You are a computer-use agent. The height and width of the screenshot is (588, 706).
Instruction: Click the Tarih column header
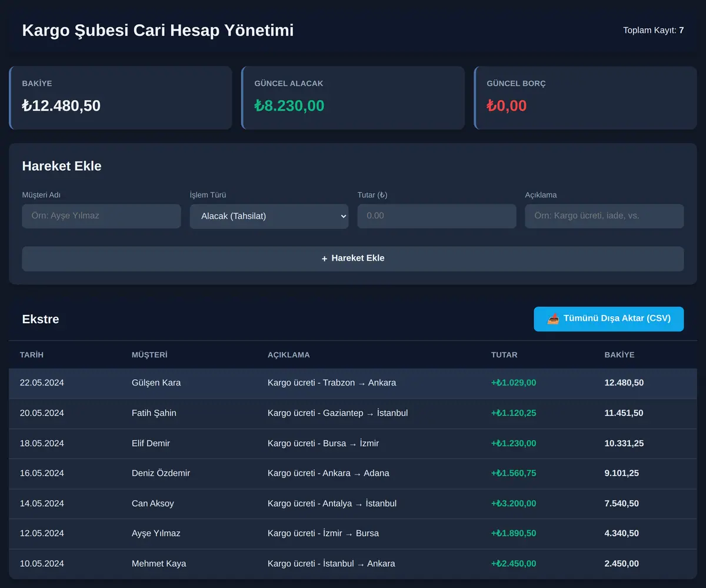[32, 355]
